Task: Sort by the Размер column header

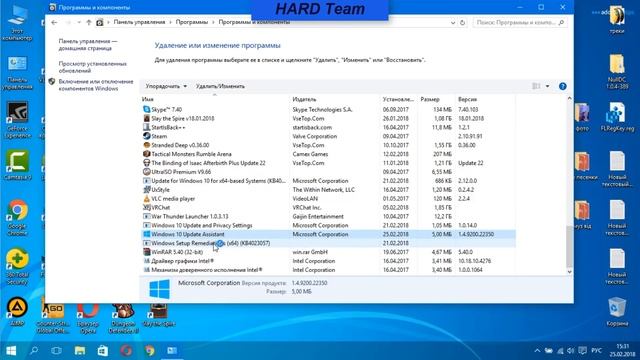Action: coord(436,99)
